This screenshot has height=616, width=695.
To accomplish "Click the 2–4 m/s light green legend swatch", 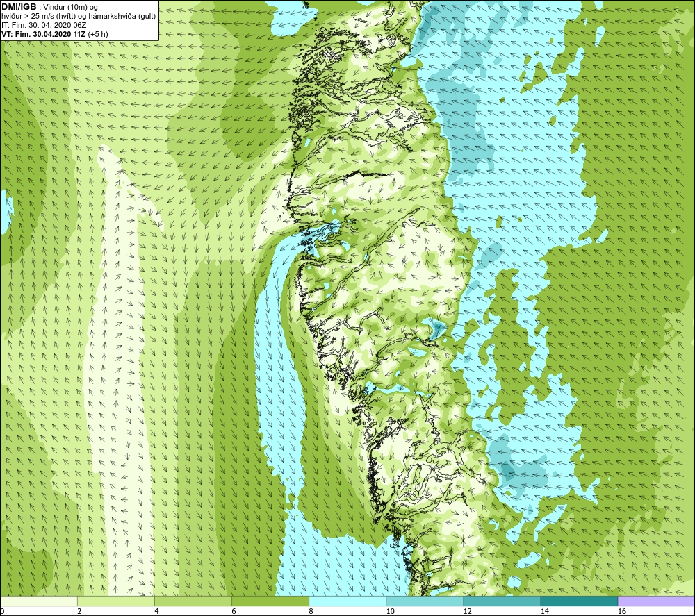I will (x=116, y=601).
